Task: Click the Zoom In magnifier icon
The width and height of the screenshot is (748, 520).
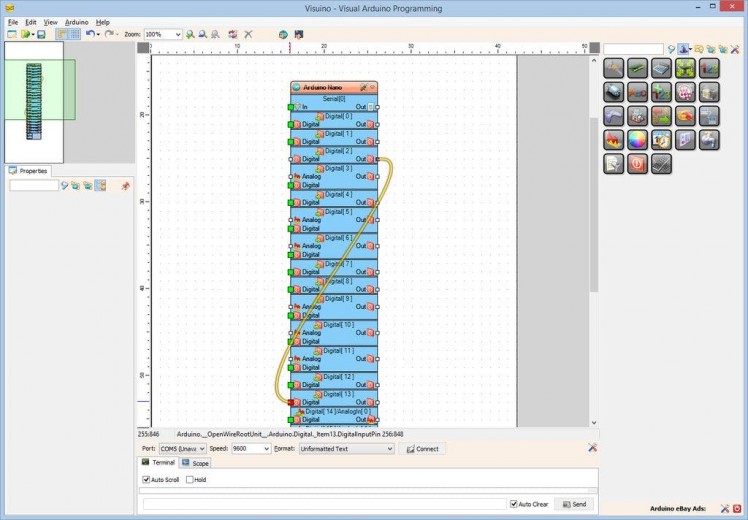Action: [190, 34]
